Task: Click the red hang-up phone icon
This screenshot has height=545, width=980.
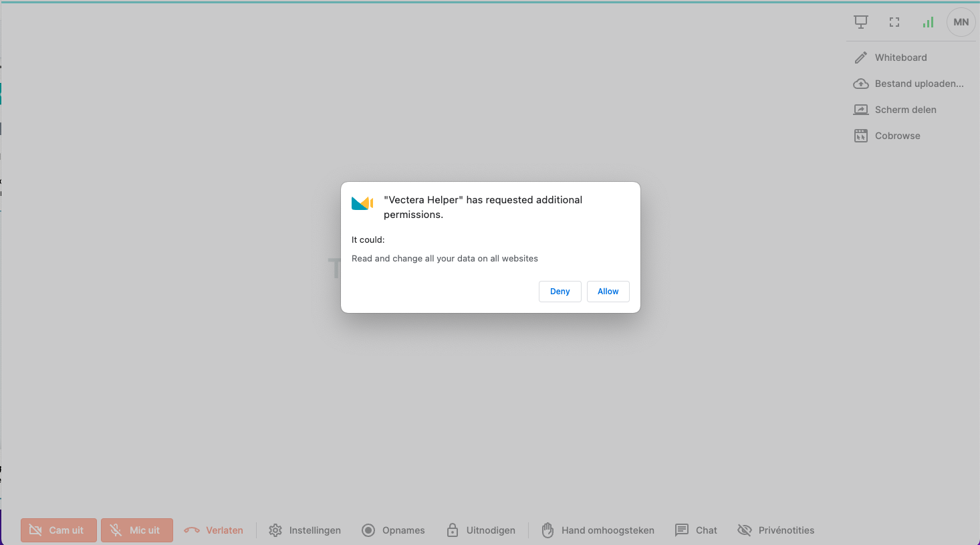Action: (x=192, y=530)
